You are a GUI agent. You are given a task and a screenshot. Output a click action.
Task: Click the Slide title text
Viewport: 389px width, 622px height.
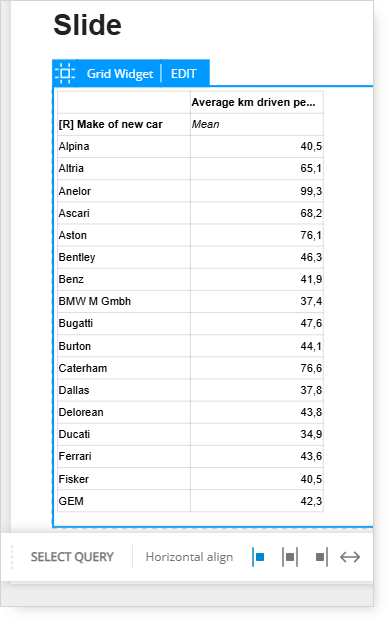tap(87, 25)
